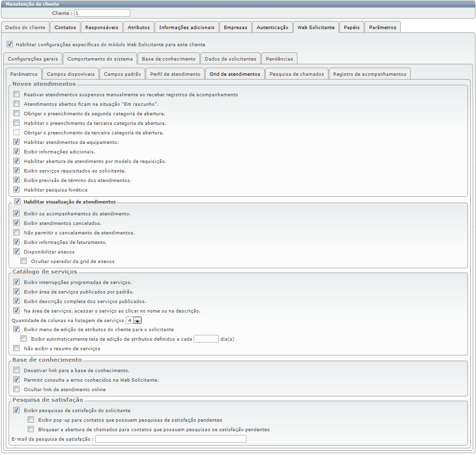476x455 pixels.
Task: Enable Desativar link para base de conhecimento
Action: (x=16, y=370)
